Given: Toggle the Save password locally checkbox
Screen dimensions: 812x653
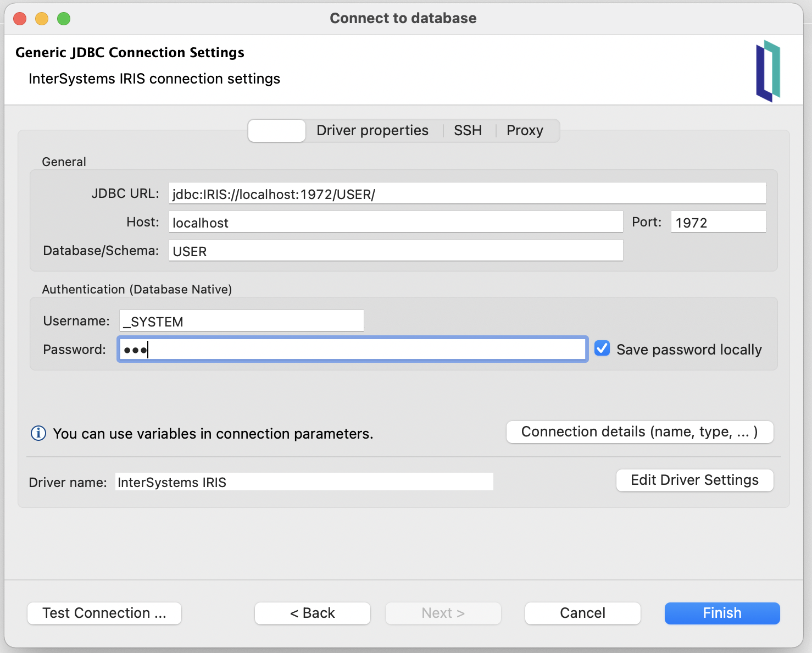Looking at the screenshot, I should (602, 348).
